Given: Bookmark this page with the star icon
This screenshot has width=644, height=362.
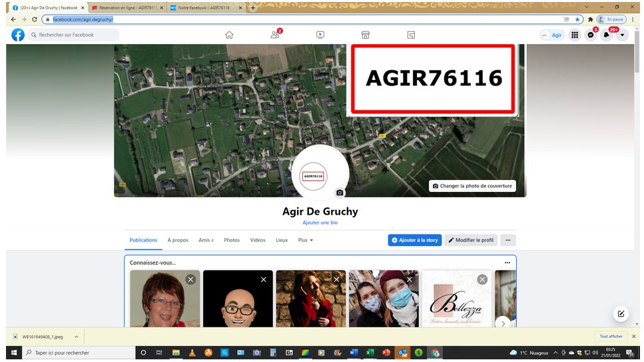Looking at the screenshot, I should coord(577,19).
